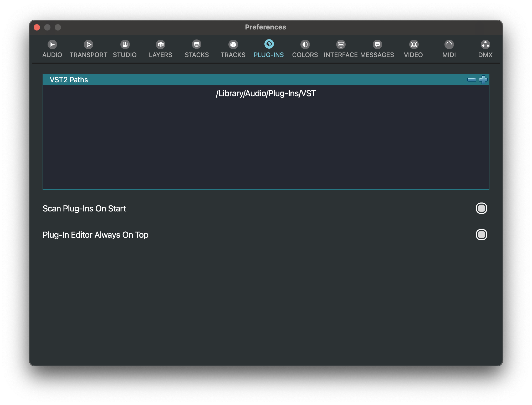Viewport: 532px width, 405px height.
Task: Enable Scan Plug-Ins On Start
Action: pos(481,209)
